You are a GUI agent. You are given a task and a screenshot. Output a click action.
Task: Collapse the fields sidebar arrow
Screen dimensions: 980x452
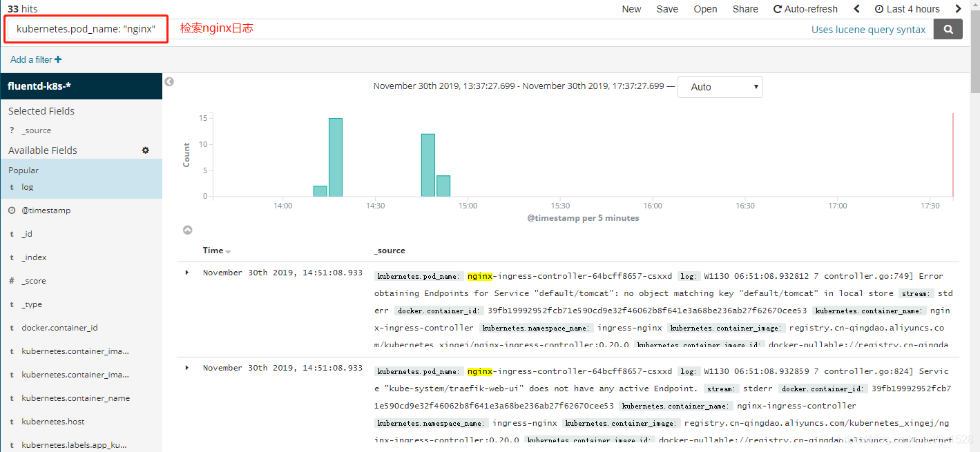169,81
